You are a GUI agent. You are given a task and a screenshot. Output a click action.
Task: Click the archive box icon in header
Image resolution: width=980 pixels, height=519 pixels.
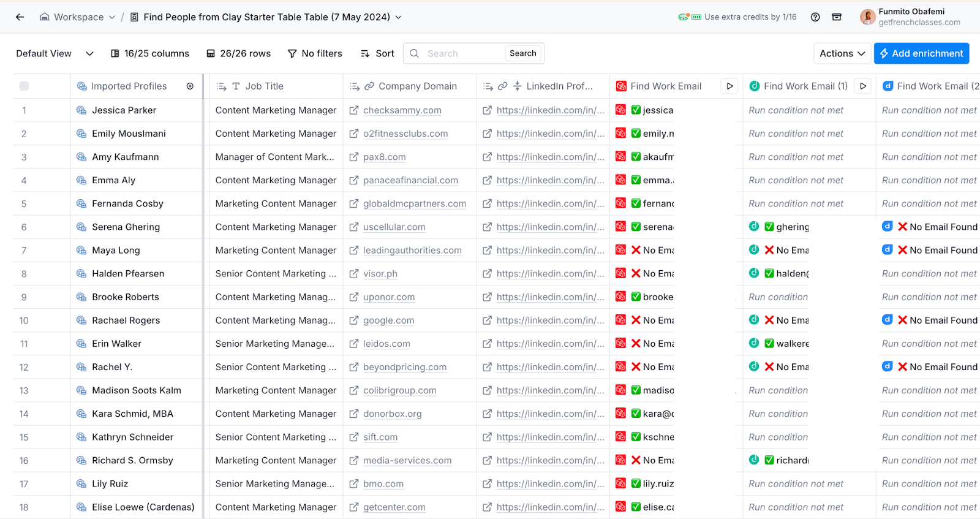coord(837,17)
